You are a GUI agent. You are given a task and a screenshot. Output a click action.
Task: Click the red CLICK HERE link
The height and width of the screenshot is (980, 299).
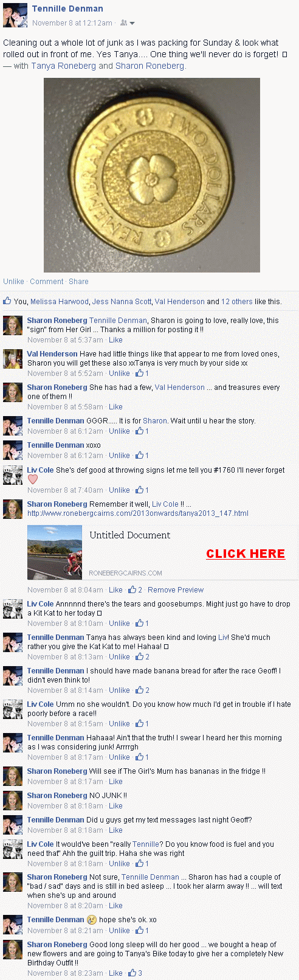[x=246, y=554]
